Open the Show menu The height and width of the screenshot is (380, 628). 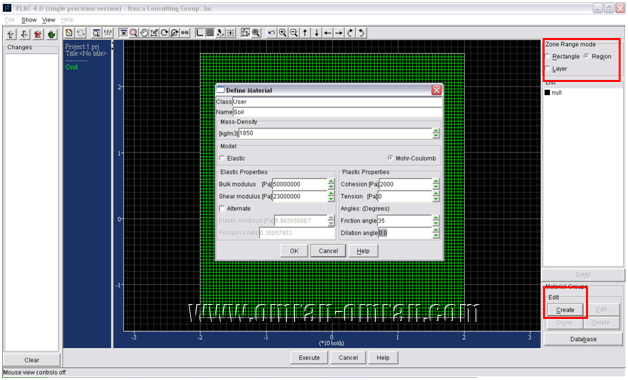[x=29, y=20]
